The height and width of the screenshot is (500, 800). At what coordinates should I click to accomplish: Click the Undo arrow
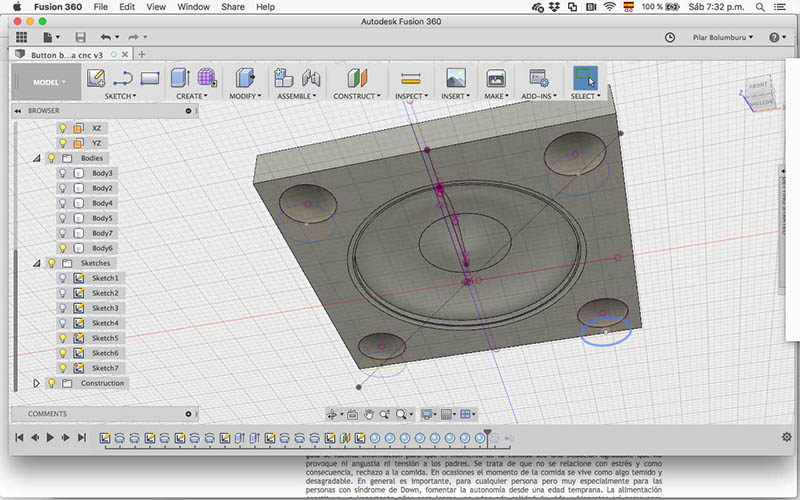point(106,37)
